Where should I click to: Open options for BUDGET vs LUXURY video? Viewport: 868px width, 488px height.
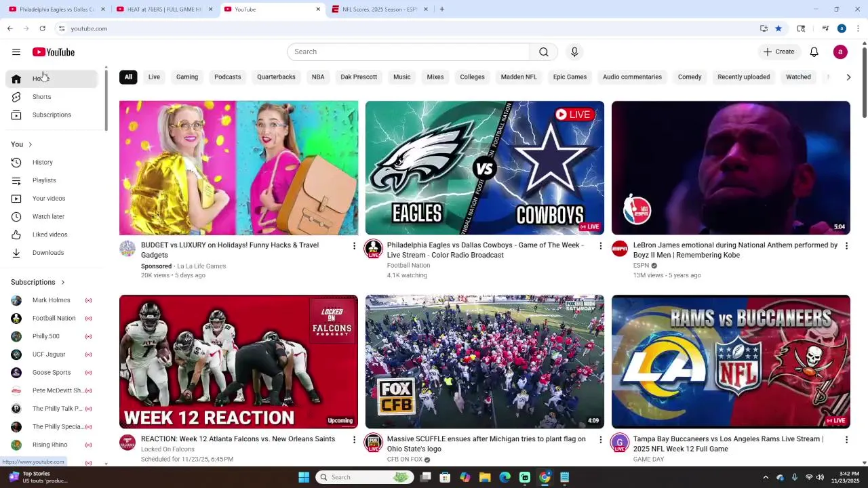click(x=354, y=246)
